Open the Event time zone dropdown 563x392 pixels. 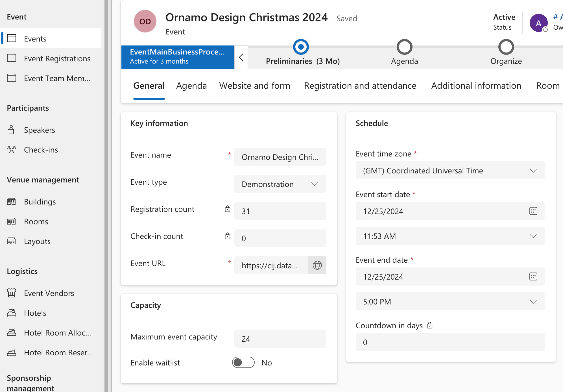pyautogui.click(x=450, y=171)
